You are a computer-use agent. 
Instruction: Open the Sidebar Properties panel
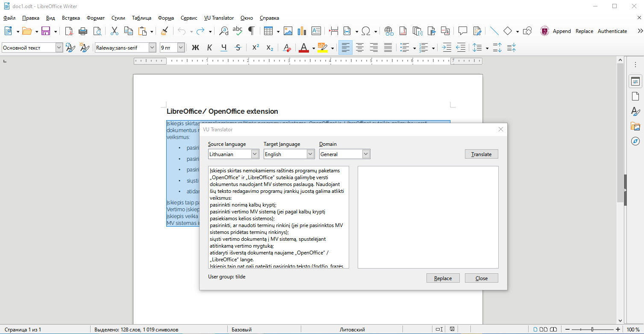(635, 81)
